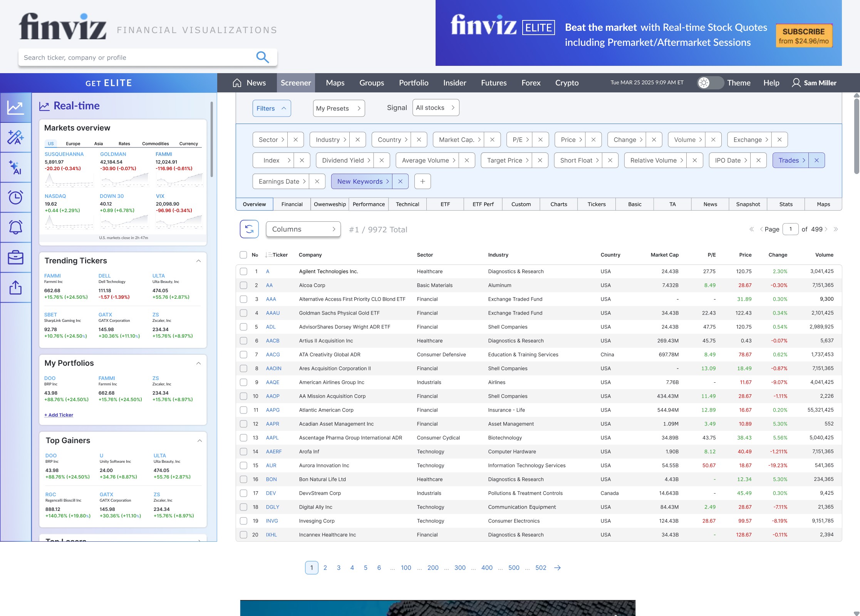Open the Market Cap. filter dropdown
Screen dimensions: 860x616
pos(459,139)
